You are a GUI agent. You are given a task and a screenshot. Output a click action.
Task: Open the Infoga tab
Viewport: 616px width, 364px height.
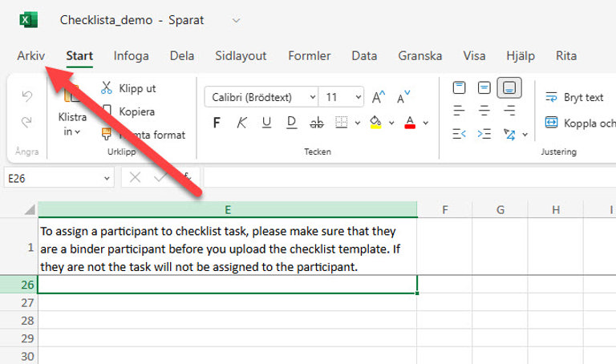point(132,56)
